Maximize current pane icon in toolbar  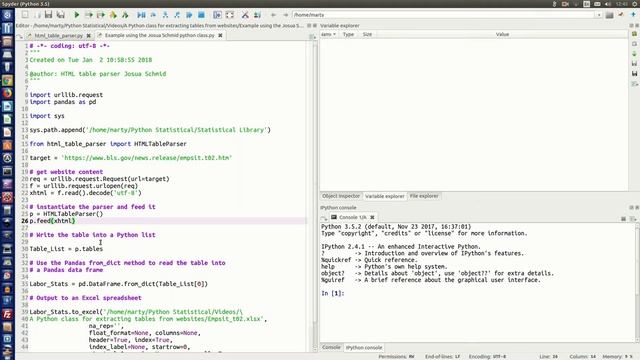coord(218,15)
